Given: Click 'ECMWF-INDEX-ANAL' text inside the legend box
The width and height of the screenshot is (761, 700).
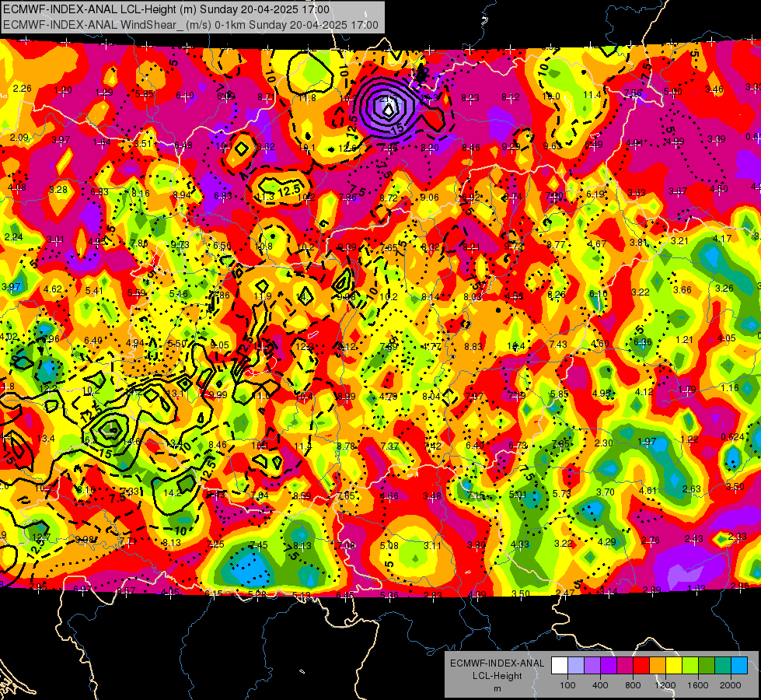Looking at the screenshot, I should pos(497,663).
